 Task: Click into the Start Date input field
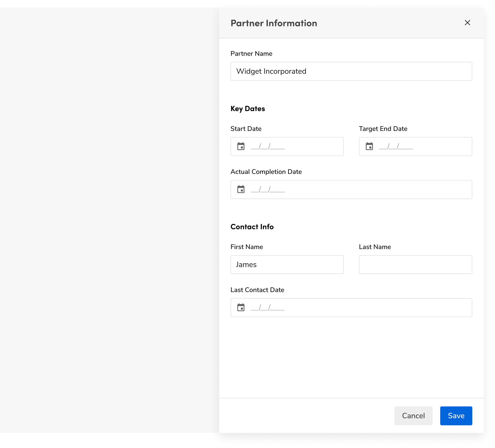(x=295, y=147)
